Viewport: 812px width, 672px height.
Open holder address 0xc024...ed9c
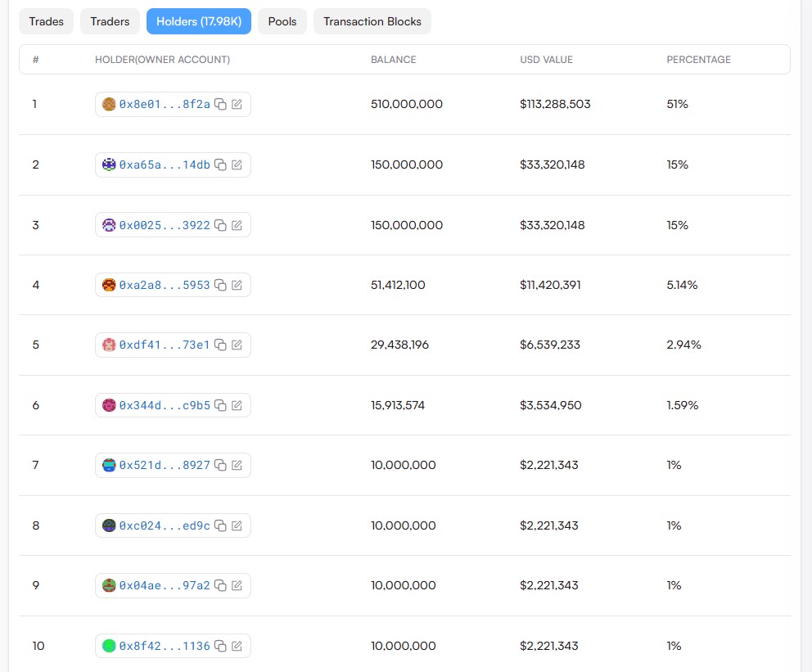click(165, 525)
